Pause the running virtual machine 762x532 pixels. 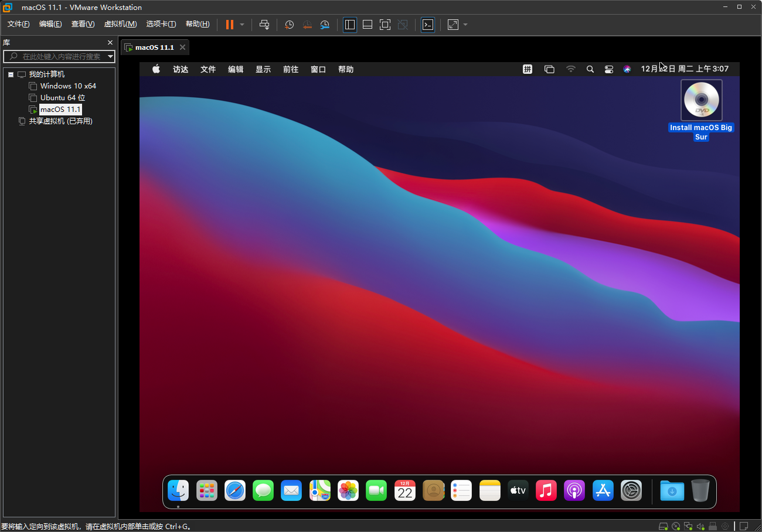point(229,25)
